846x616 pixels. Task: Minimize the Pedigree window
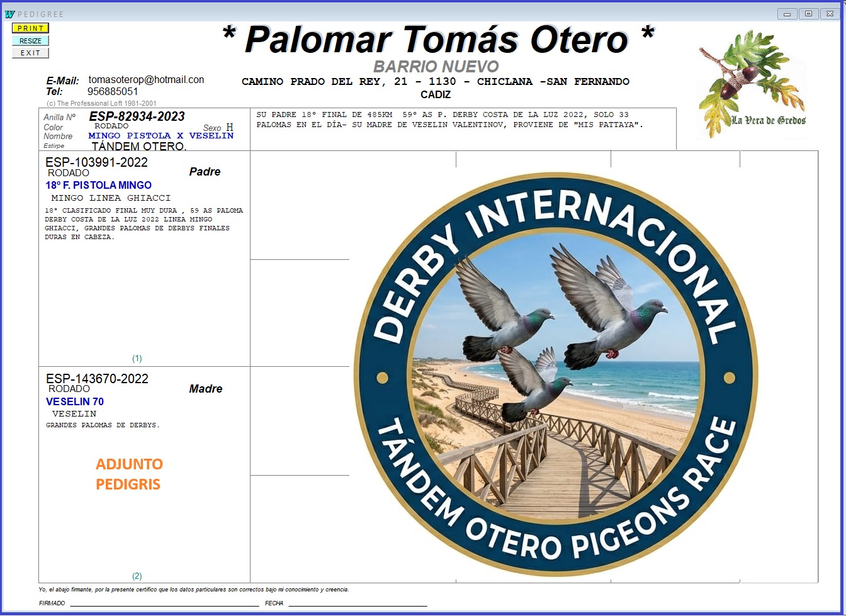pyautogui.click(x=787, y=14)
